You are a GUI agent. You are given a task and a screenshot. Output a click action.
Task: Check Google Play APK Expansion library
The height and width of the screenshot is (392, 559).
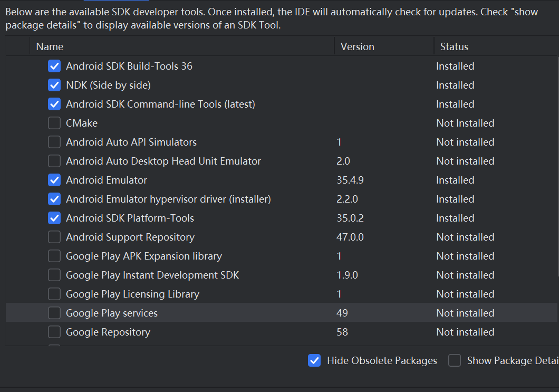tap(54, 256)
